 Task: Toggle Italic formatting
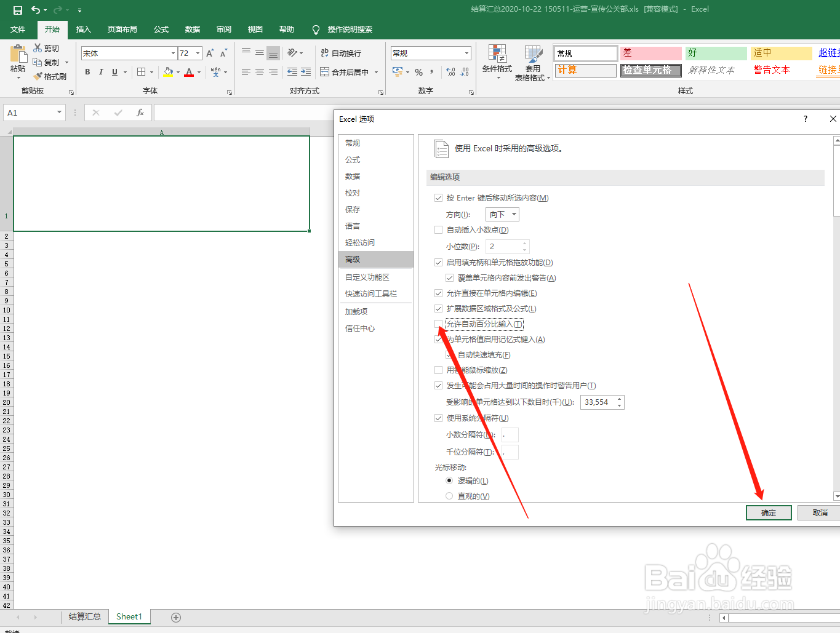pyautogui.click(x=101, y=72)
